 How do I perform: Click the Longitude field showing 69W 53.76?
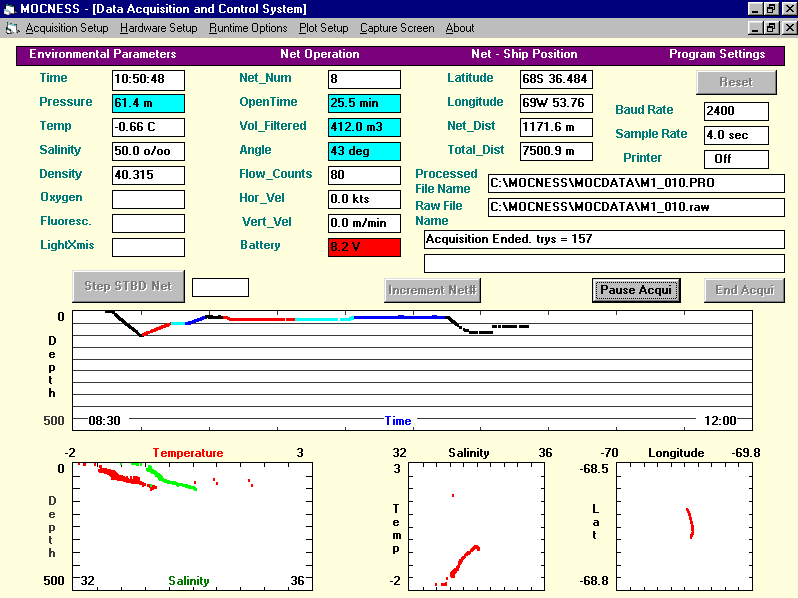pyautogui.click(x=556, y=103)
